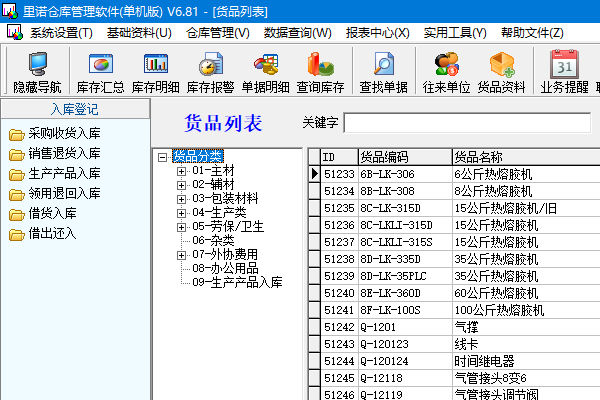Open the 查找单据 search icon
Screen dimensions: 600x400
pos(383,72)
